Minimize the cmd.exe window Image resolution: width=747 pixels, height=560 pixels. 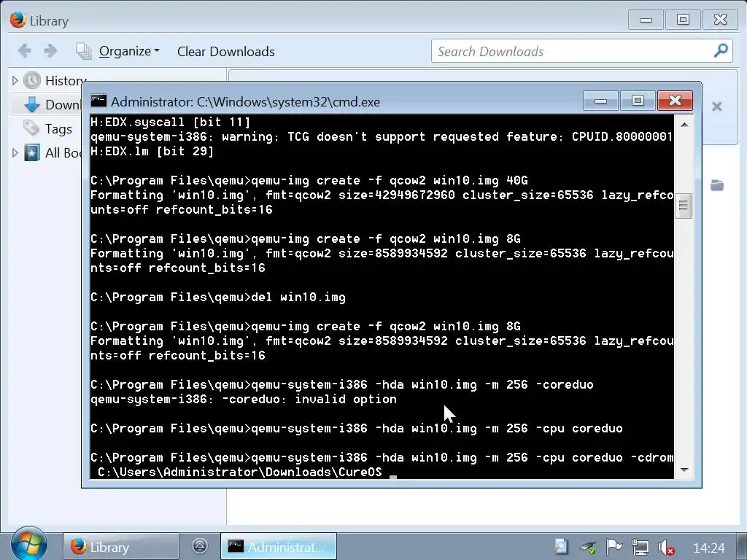click(x=601, y=101)
